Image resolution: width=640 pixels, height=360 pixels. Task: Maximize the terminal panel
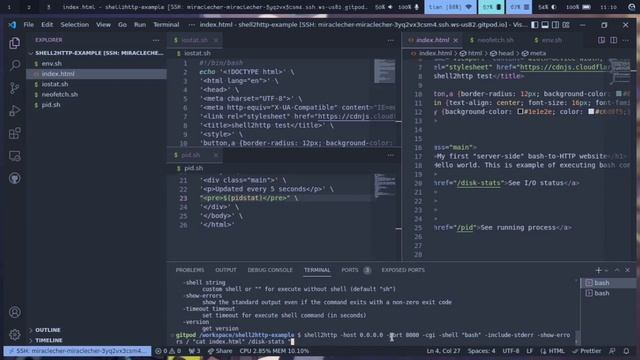click(x=617, y=270)
